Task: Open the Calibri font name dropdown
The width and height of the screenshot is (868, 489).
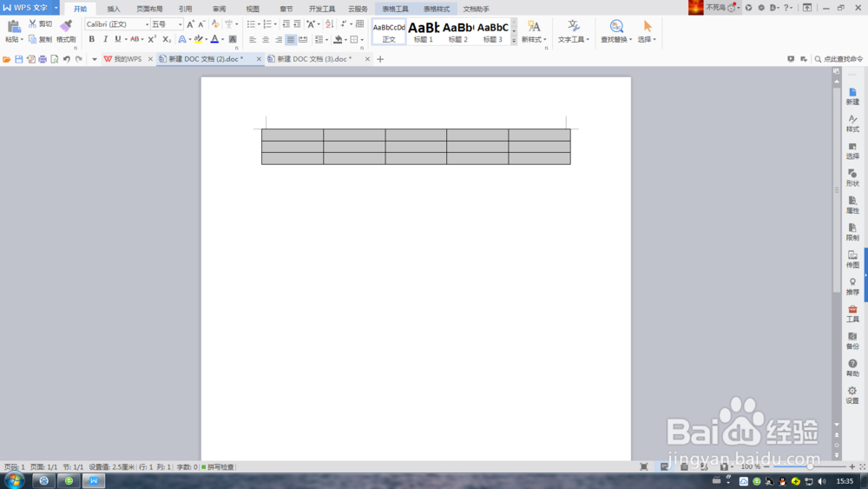Action: coord(147,24)
